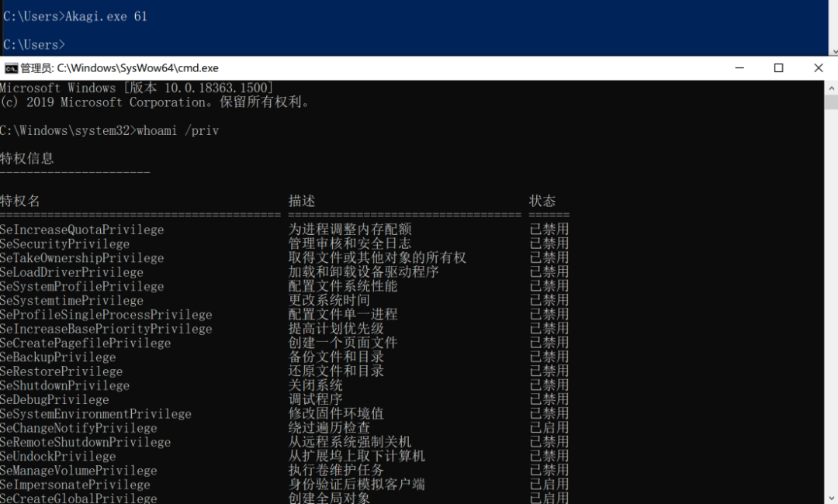This screenshot has height=504, width=838.
Task: Click the minimize button of the cmd window
Action: 739,68
